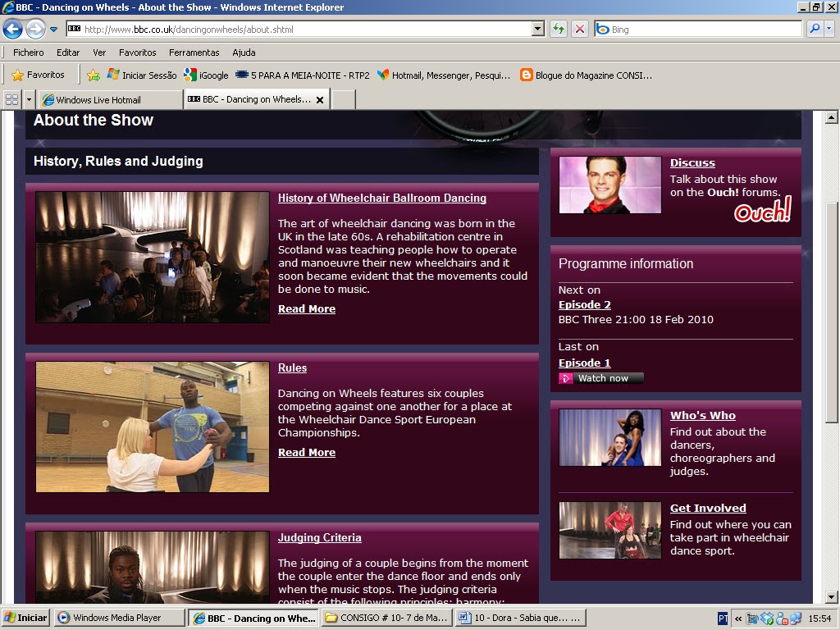This screenshot has width=840, height=630.
Task: Click the Bing search box
Action: click(x=698, y=30)
